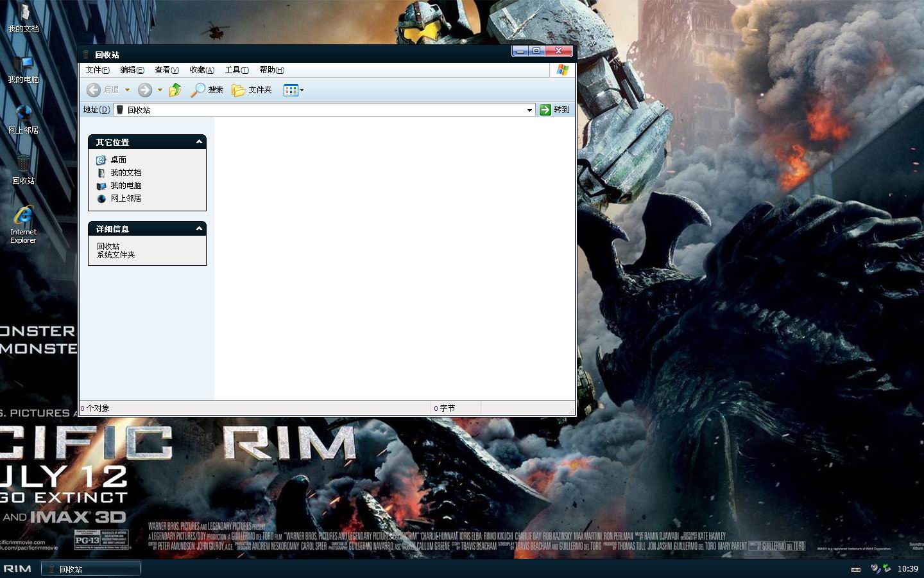Viewport: 924px width, 578px height.
Task: Open the 查看(V) menu
Action: [x=167, y=70]
